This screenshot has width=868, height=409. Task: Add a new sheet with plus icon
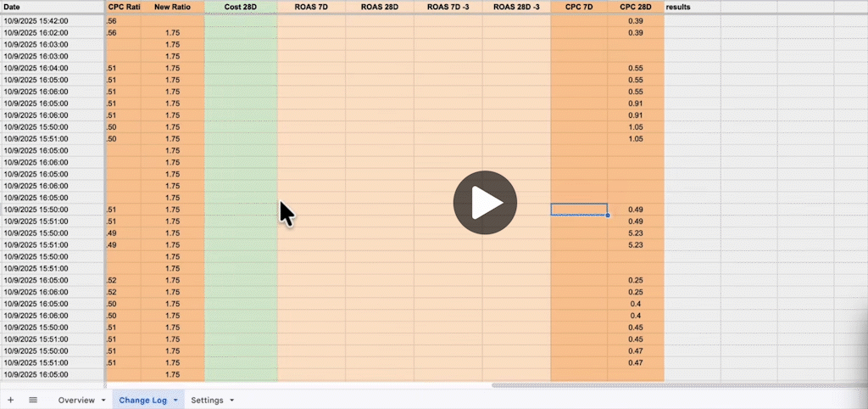[11, 400]
